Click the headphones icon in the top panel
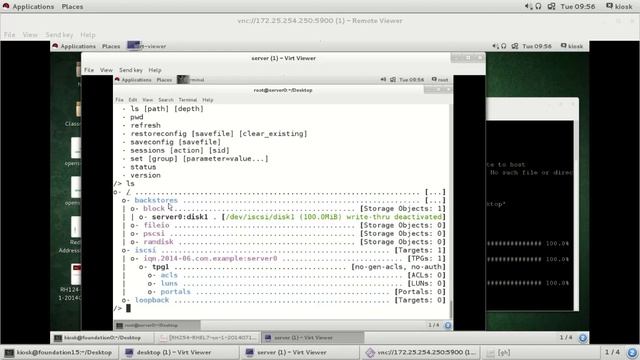Image resolution: width=640 pixels, height=360 pixels. 538,6
